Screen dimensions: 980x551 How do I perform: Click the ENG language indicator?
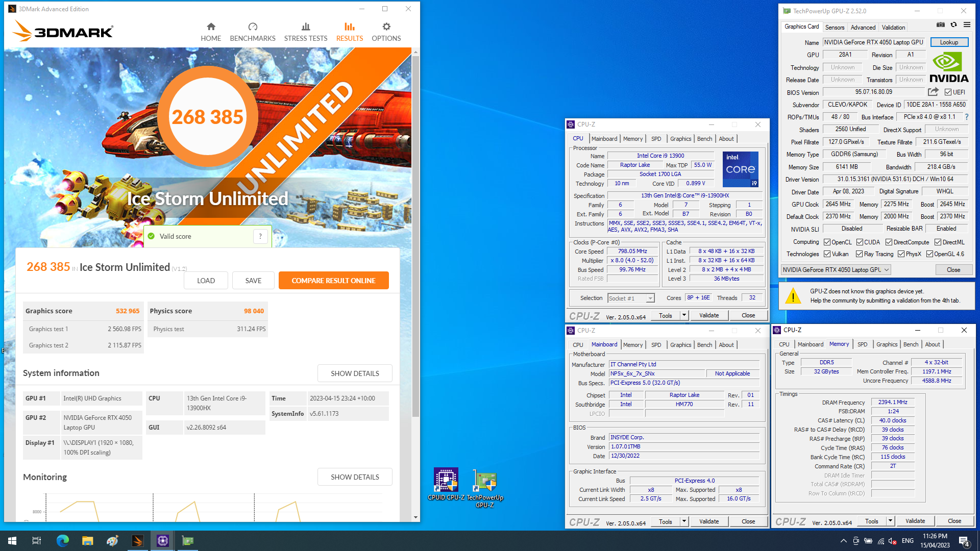coord(908,541)
